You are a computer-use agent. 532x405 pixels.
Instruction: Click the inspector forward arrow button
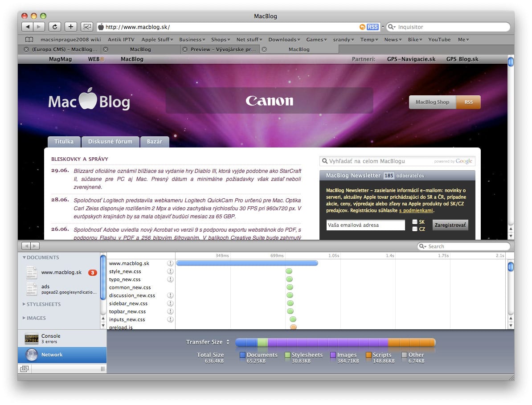coord(35,245)
